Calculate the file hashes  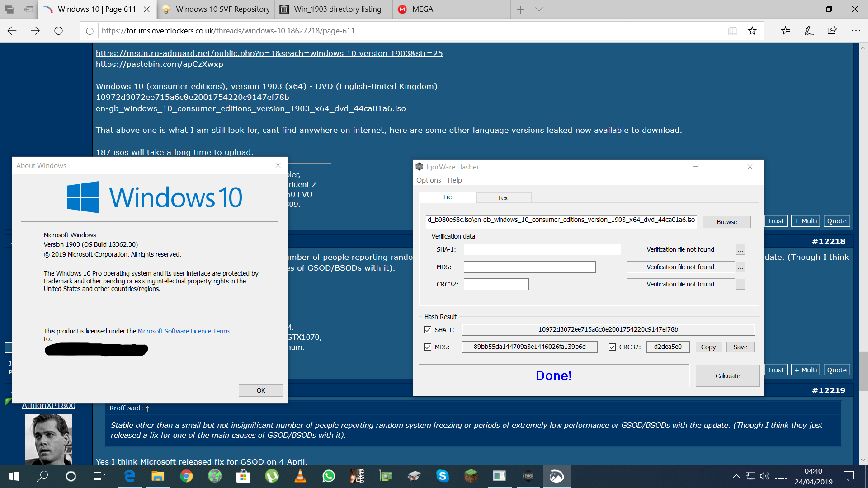[x=727, y=376]
